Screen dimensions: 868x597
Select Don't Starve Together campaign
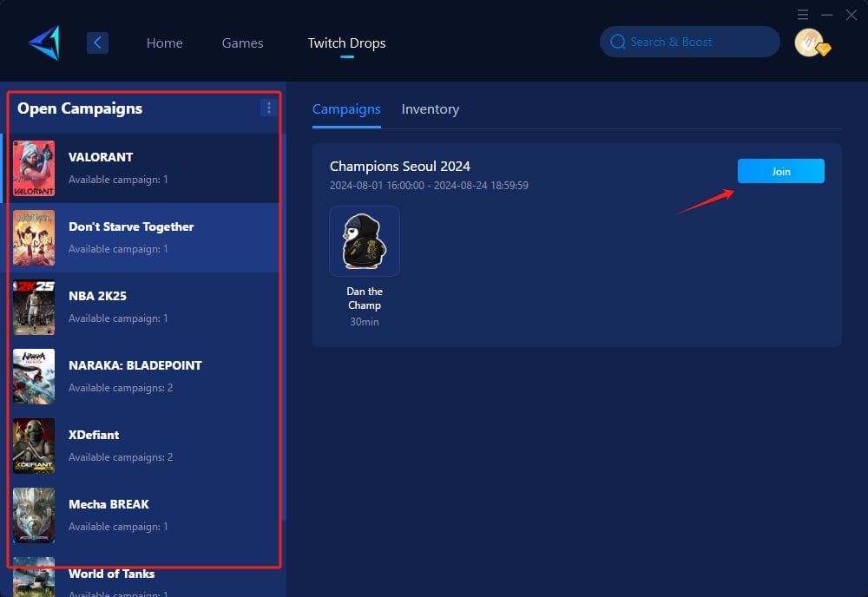[x=140, y=238]
